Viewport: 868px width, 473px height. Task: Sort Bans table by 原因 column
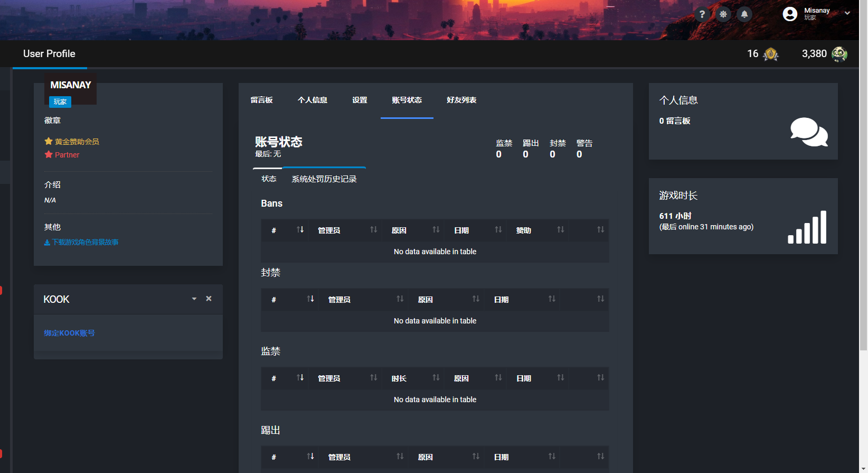412,230
